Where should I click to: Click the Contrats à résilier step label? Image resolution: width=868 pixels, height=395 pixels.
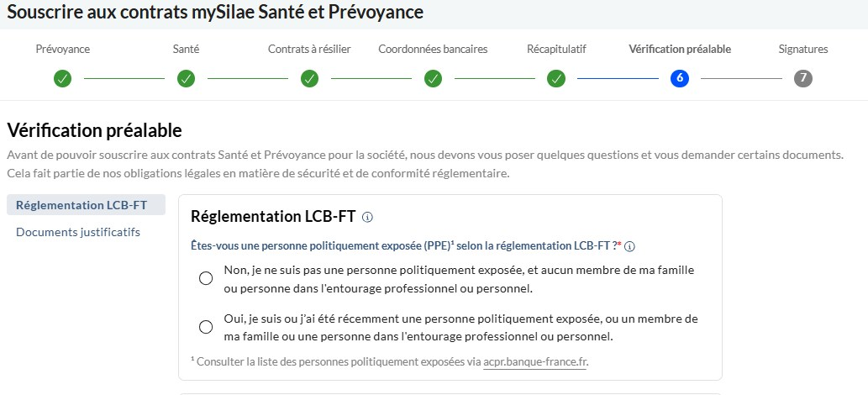[309, 50]
